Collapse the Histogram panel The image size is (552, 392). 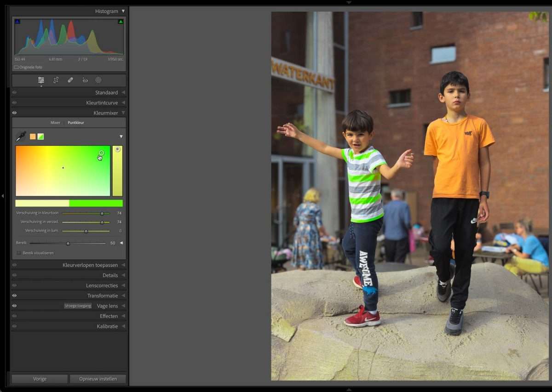click(123, 11)
